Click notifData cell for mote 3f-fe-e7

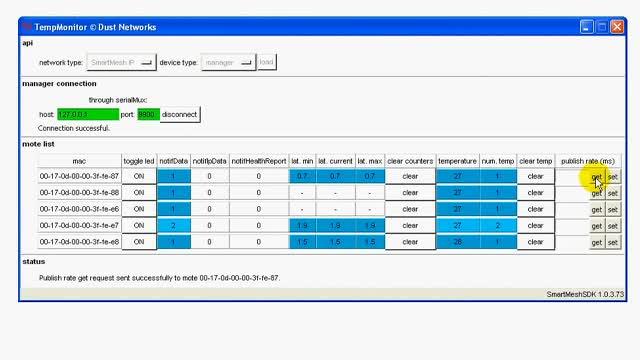[x=173, y=225]
